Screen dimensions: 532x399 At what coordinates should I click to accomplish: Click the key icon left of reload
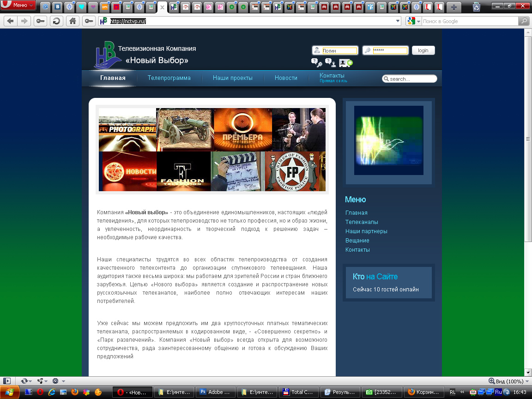(40, 21)
